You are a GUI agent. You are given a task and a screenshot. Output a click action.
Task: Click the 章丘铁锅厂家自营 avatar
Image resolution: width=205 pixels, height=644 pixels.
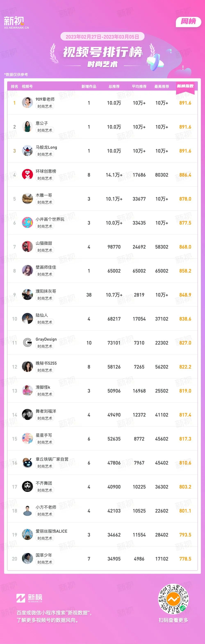click(27, 463)
